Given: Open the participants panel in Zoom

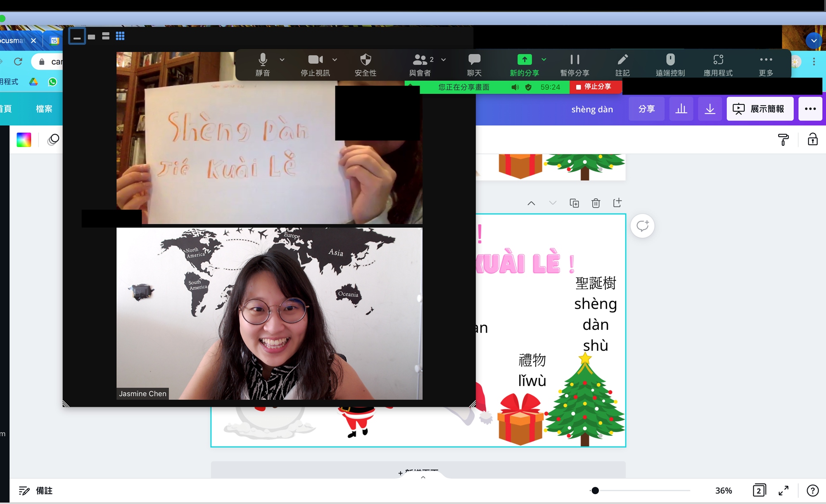Looking at the screenshot, I should [420, 60].
